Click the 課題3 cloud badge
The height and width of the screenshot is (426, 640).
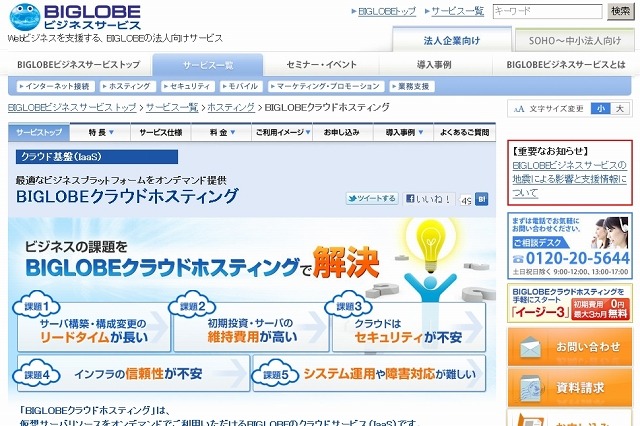349,306
